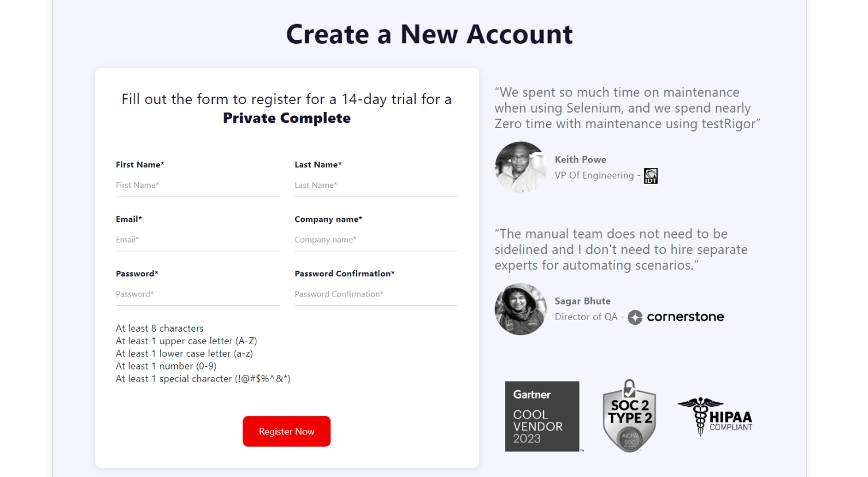Image resolution: width=868 pixels, height=477 pixels.
Task: Click the SOC 2 Type 2 shield badge
Action: coord(629,416)
